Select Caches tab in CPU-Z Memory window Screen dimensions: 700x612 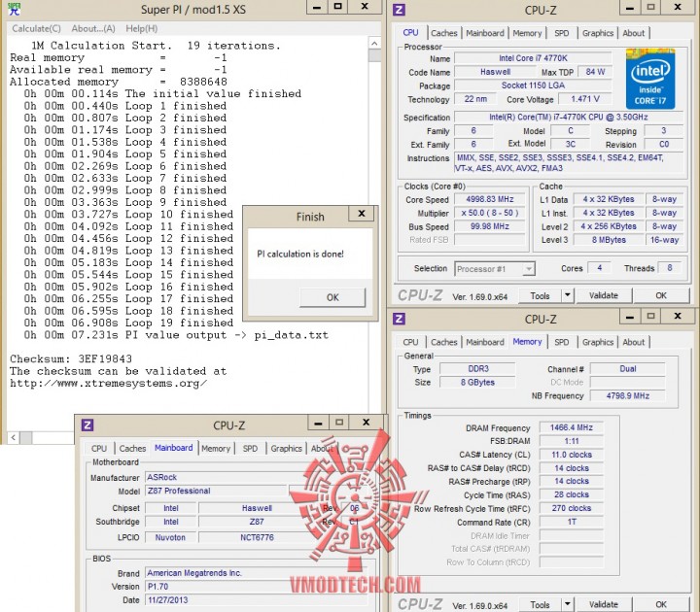click(443, 342)
